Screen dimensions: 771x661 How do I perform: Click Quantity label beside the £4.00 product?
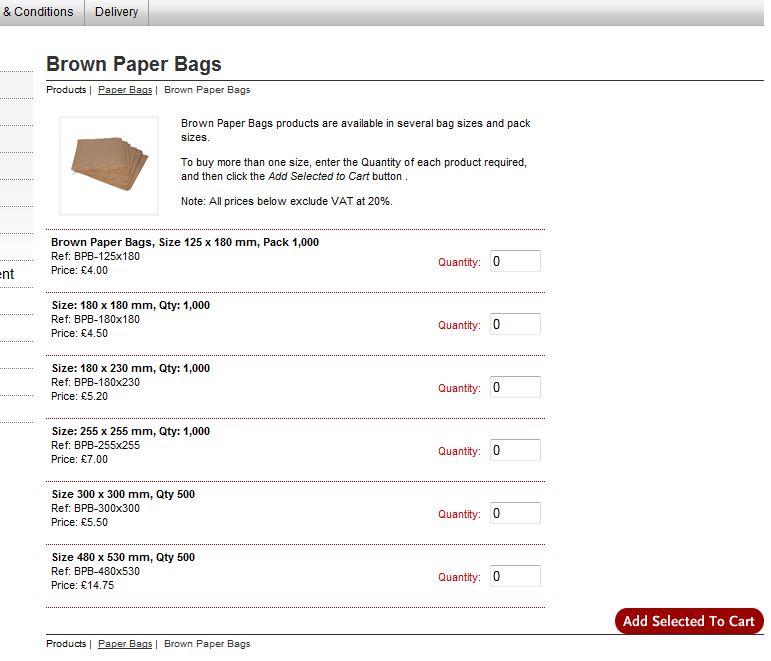coord(459,263)
